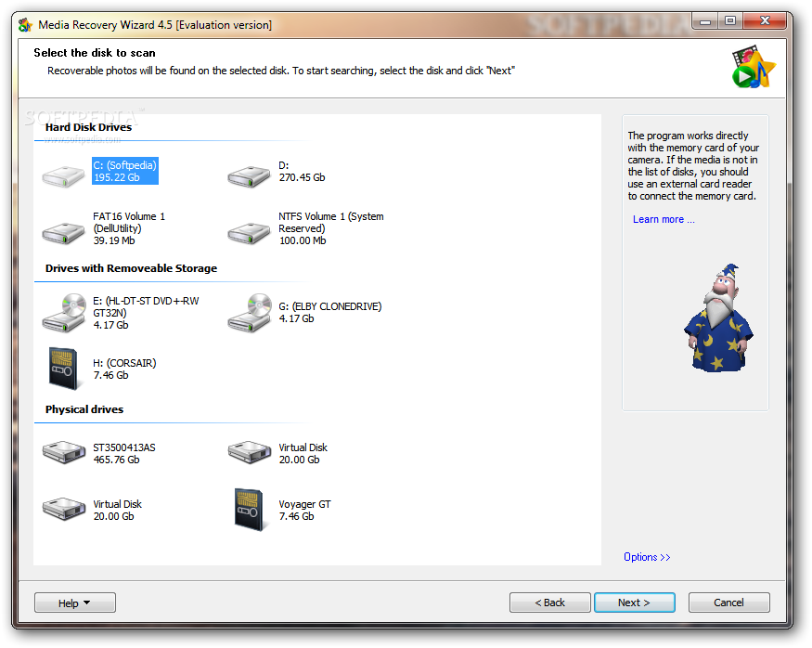Click the 'C: (Softpedia)' drive label
Screen dimensions: 812x648
point(124,165)
